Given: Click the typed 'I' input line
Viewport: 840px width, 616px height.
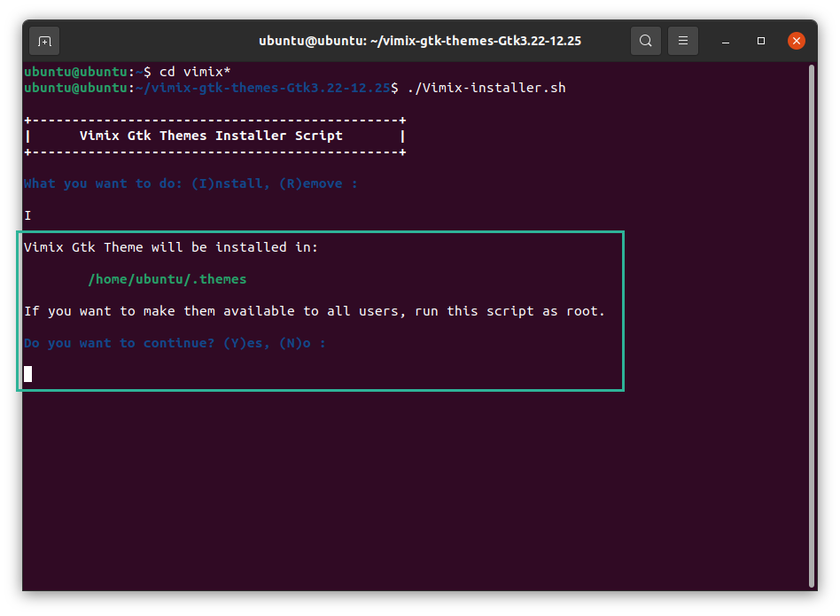Looking at the screenshot, I should [x=27, y=215].
